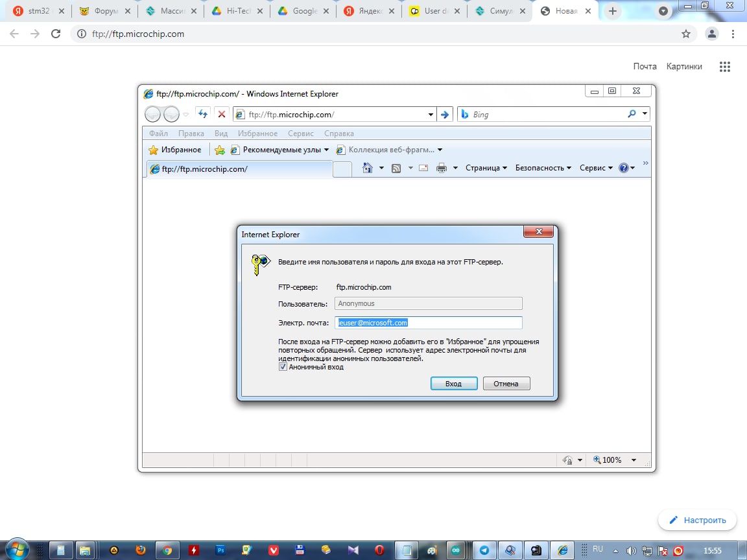Expand the command bar overflow chevron
This screenshot has width=747, height=560.
(x=646, y=163)
